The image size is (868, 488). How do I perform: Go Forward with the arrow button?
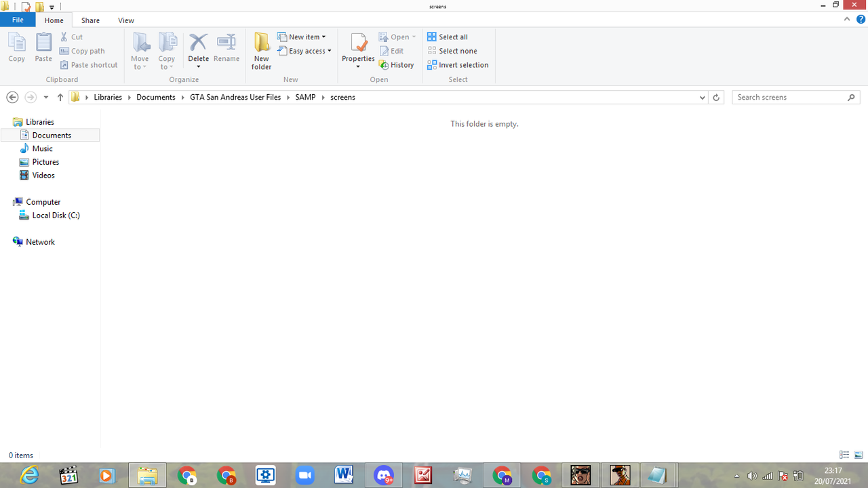tap(31, 98)
